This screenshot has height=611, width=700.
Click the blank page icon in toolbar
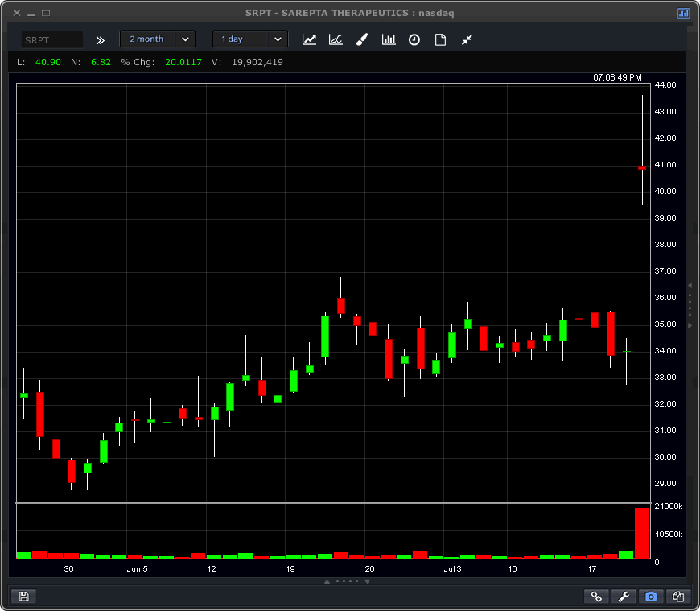click(440, 39)
